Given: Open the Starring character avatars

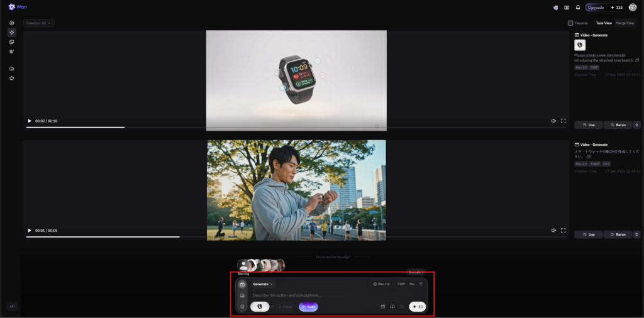Looking at the screenshot, I should pos(261,265).
